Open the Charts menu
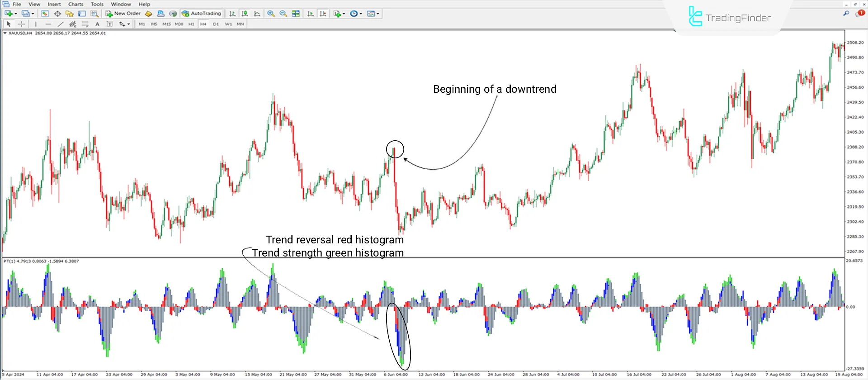 [x=75, y=4]
